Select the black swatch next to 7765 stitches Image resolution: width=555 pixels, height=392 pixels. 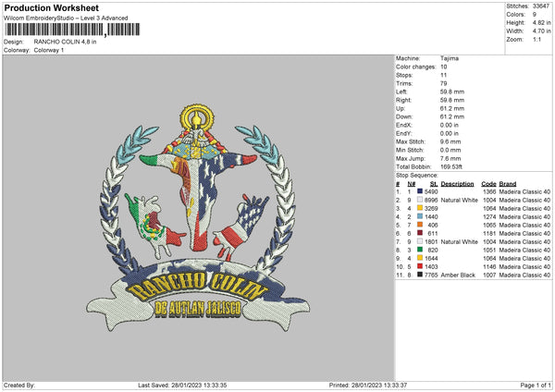pyautogui.click(x=420, y=275)
